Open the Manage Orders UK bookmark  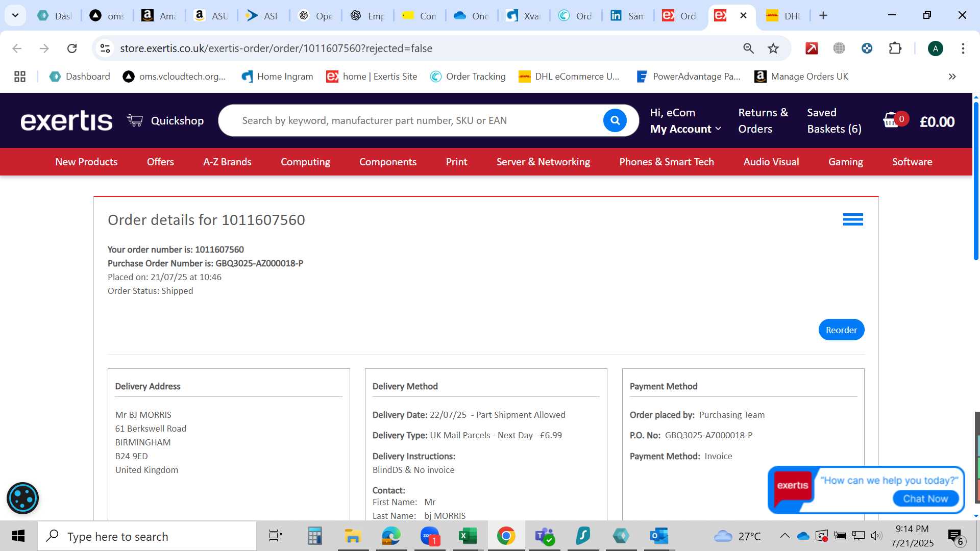pyautogui.click(x=801, y=77)
